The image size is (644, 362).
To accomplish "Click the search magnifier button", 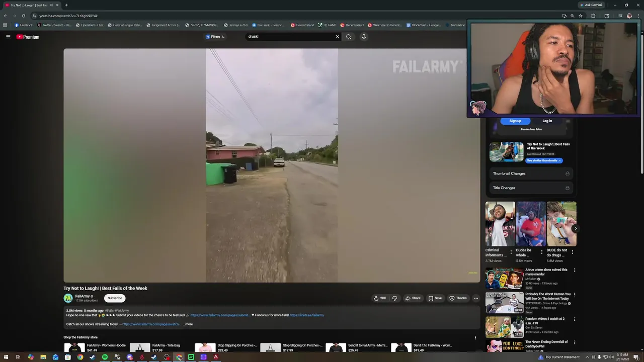I will [349, 37].
